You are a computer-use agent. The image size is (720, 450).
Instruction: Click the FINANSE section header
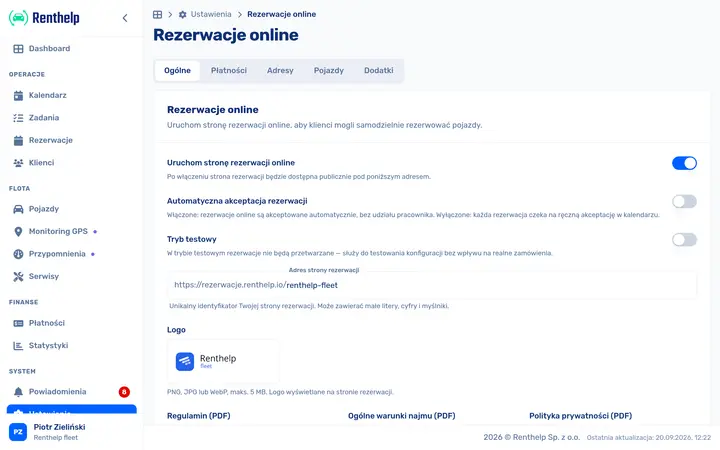23,303
